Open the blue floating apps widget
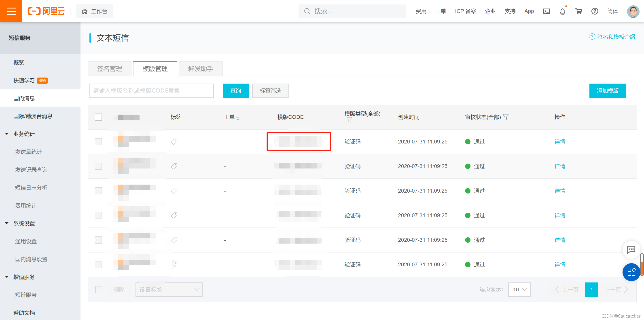 [631, 272]
